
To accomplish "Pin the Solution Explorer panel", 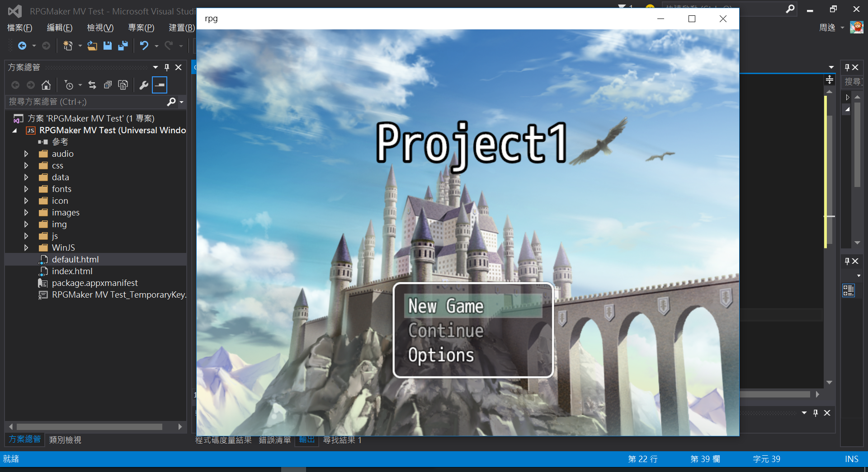I will point(167,67).
